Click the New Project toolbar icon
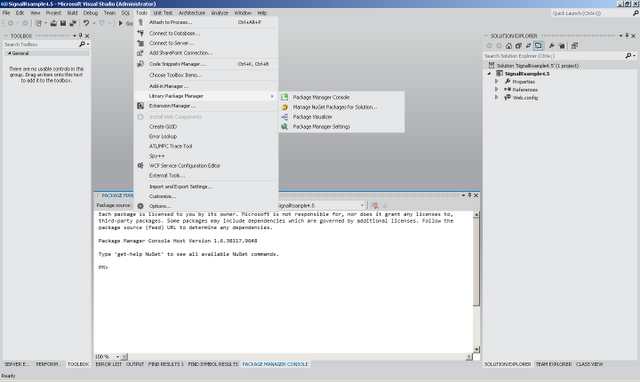 38,23
